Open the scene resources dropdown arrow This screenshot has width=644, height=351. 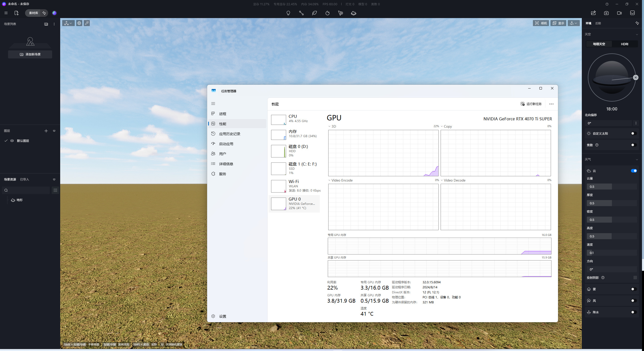[x=54, y=180]
